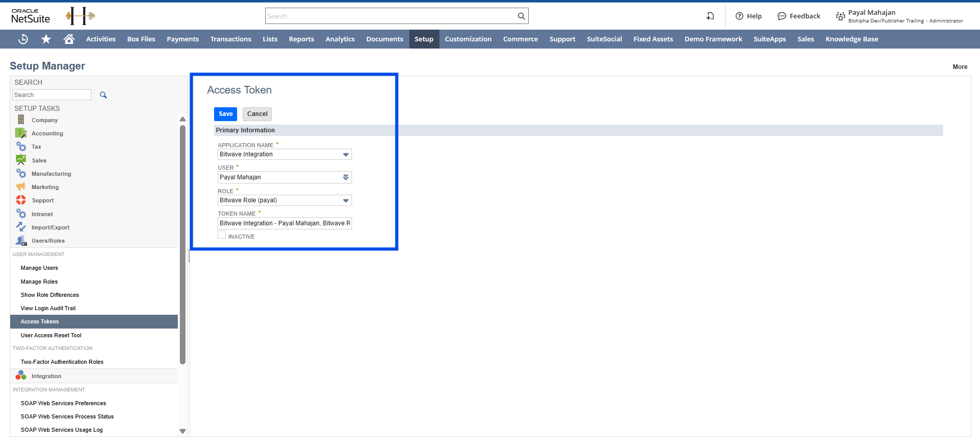Click the Oracle NetSuite logo
Screen dimensions: 980x443
click(x=31, y=16)
